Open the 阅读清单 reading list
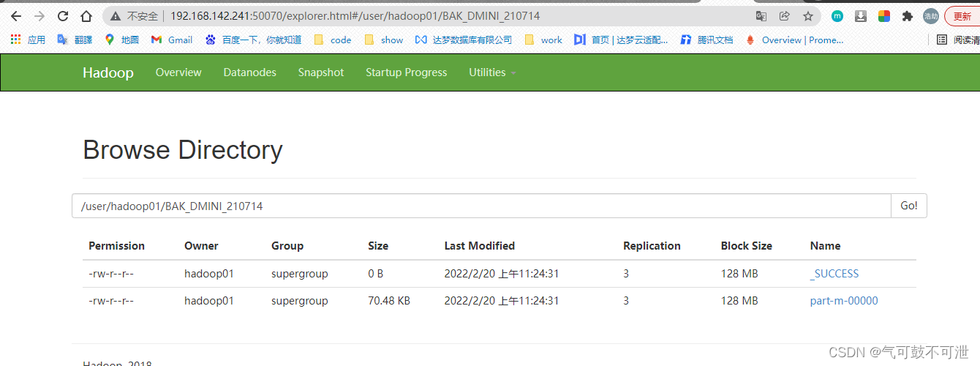980x366 pixels. [x=958, y=40]
